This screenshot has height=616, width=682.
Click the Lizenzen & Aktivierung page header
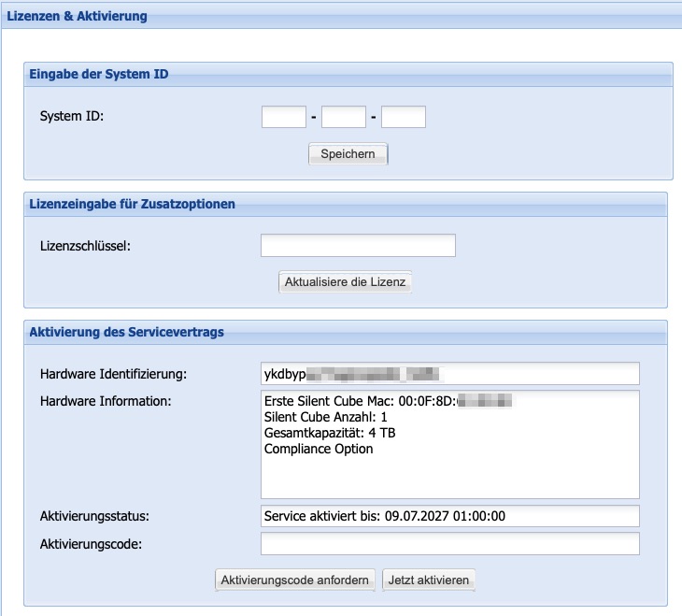coord(77,16)
